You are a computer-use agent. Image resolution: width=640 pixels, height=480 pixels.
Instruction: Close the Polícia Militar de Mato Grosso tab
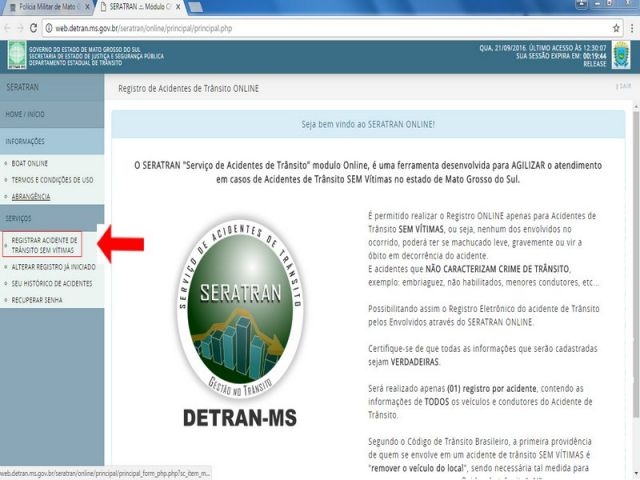(87, 7)
